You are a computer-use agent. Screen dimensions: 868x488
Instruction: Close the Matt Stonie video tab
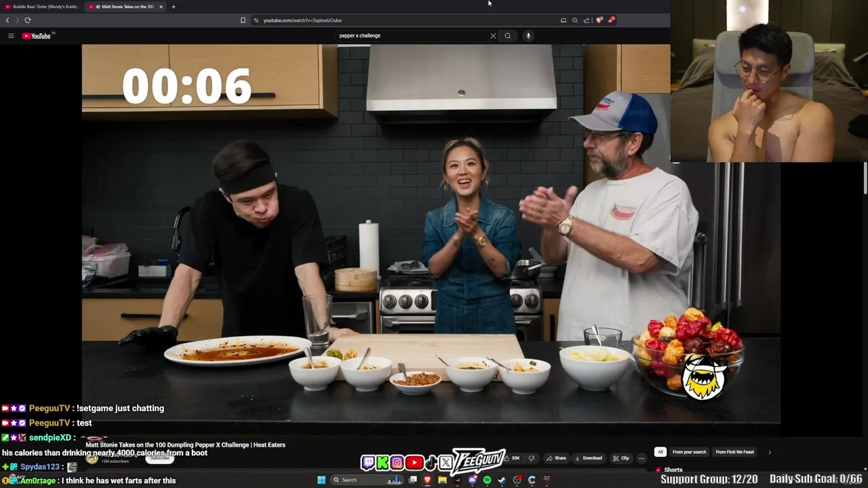pos(161,7)
